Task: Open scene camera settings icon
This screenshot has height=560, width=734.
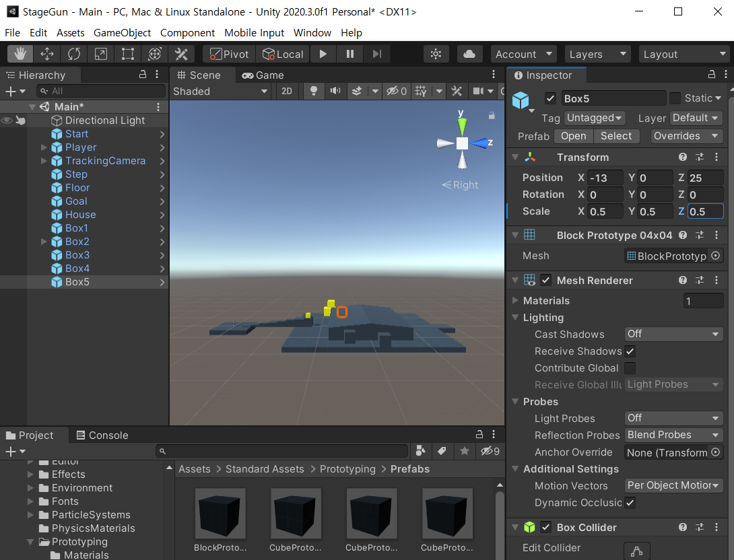Action: coord(478,92)
